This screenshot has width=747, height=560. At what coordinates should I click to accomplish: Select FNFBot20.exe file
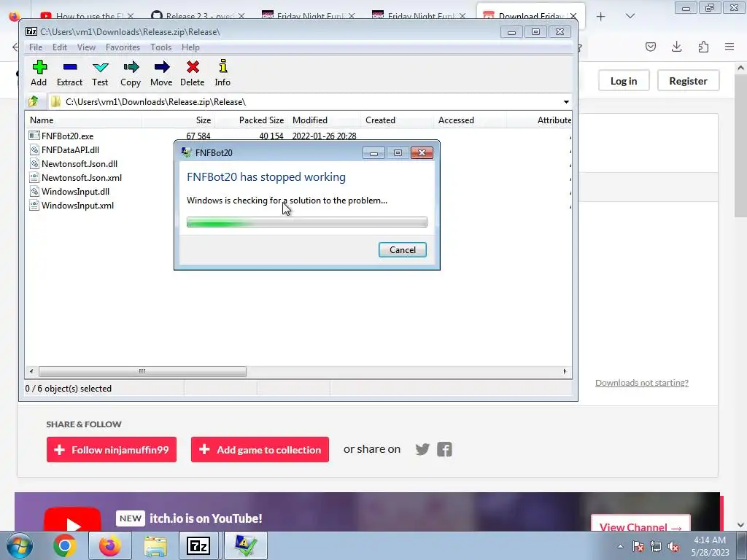(x=67, y=136)
